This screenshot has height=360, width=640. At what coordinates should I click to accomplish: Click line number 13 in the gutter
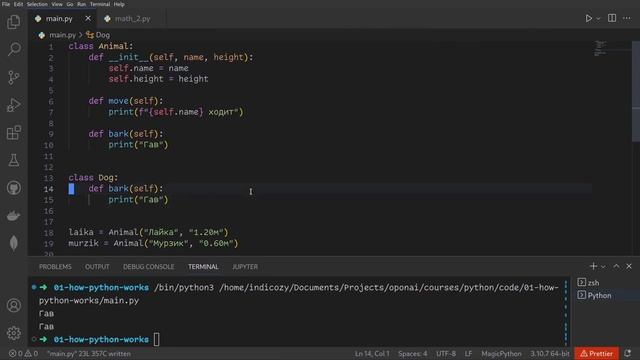tap(49, 178)
